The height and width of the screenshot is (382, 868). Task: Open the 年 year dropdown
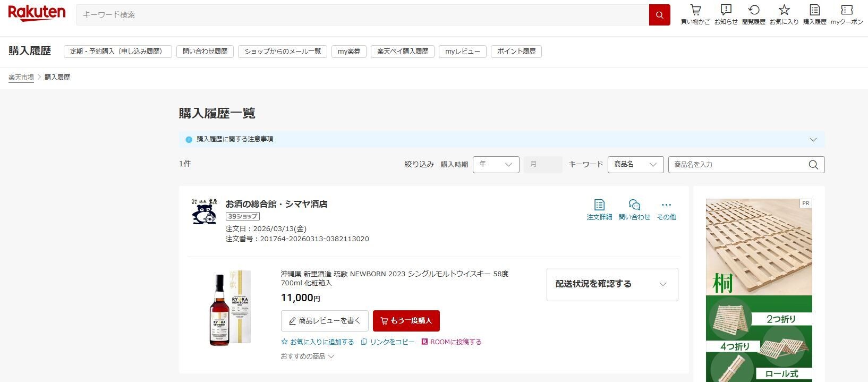coord(496,165)
